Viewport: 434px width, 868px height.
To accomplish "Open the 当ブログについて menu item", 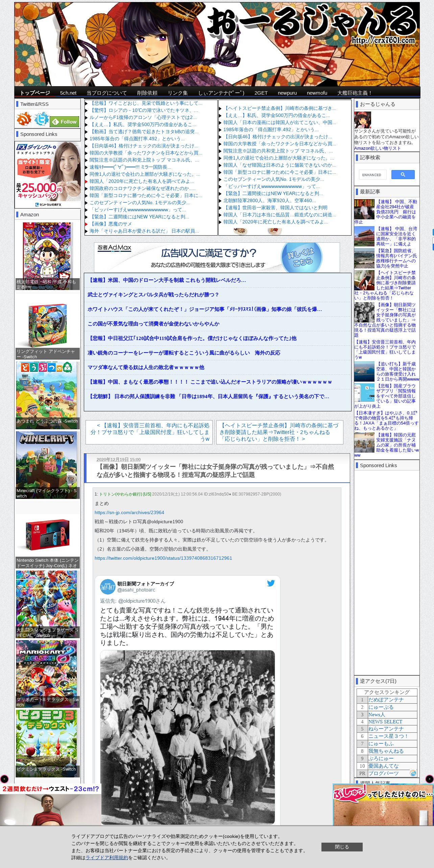I will 107,93.
